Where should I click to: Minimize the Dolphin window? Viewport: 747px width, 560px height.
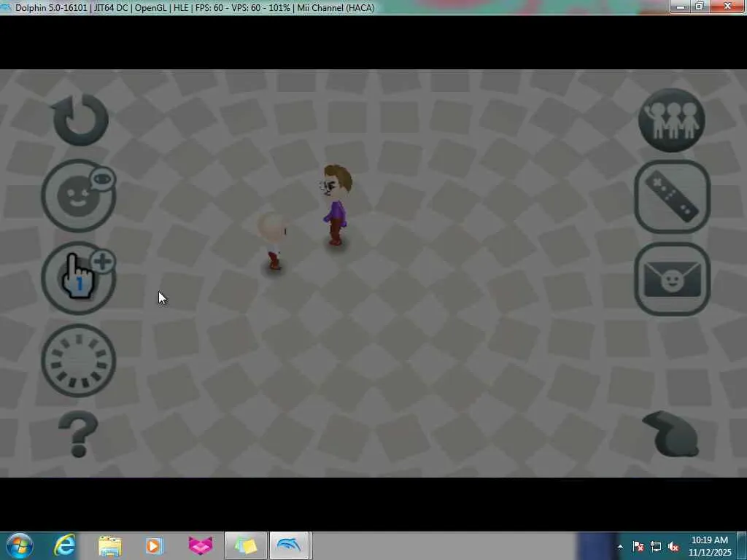(x=681, y=7)
